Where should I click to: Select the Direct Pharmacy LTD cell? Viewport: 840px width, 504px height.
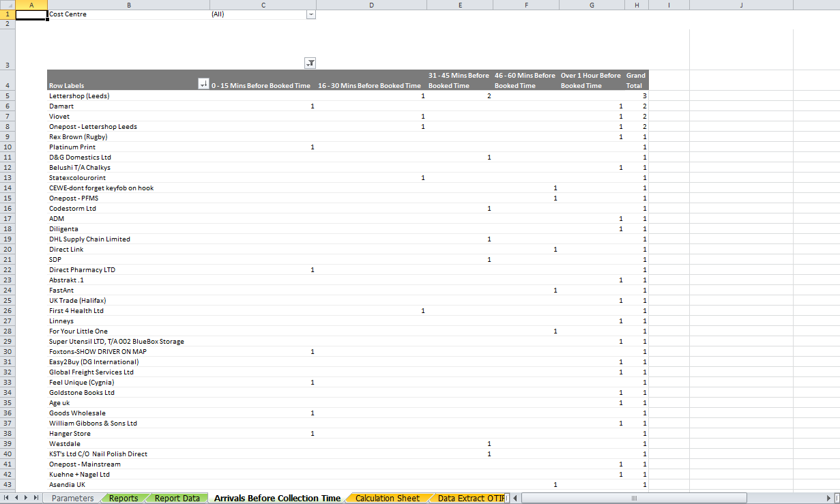(x=128, y=270)
